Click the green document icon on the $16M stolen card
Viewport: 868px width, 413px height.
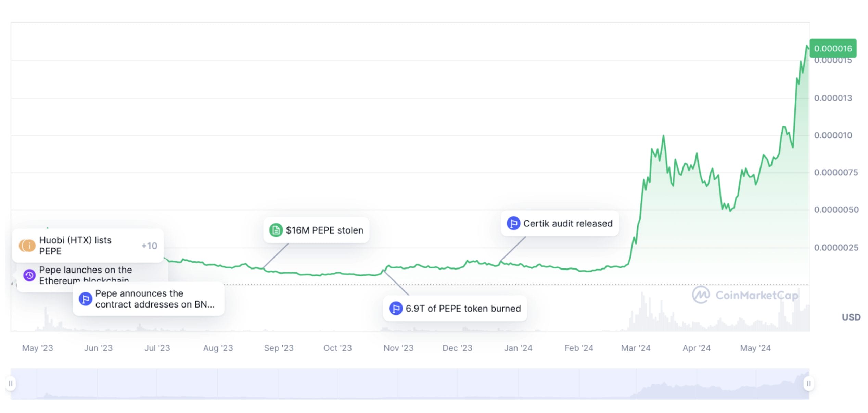275,230
